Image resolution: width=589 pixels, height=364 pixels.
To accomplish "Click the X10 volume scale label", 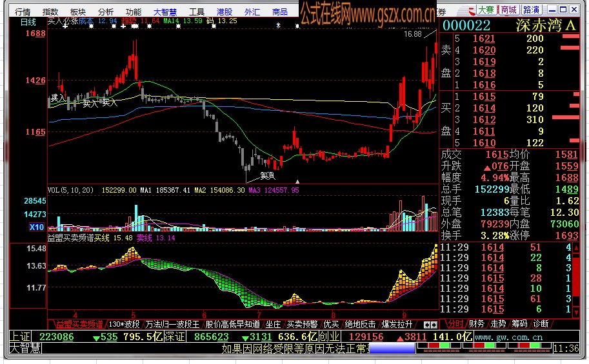I will click(36, 227).
